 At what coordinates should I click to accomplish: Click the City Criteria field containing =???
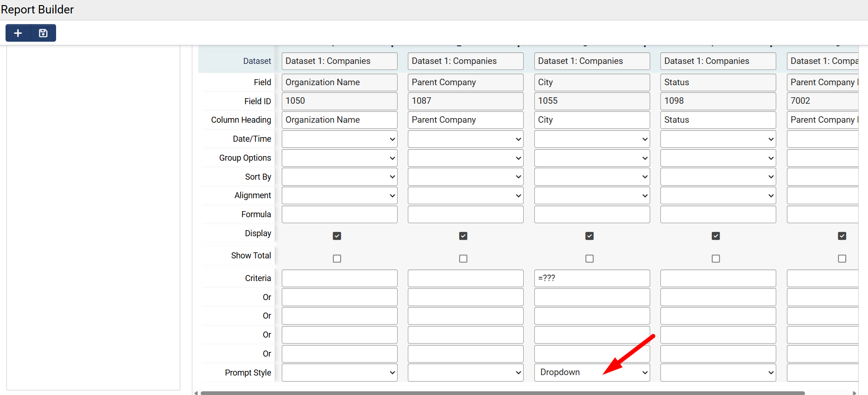(592, 278)
